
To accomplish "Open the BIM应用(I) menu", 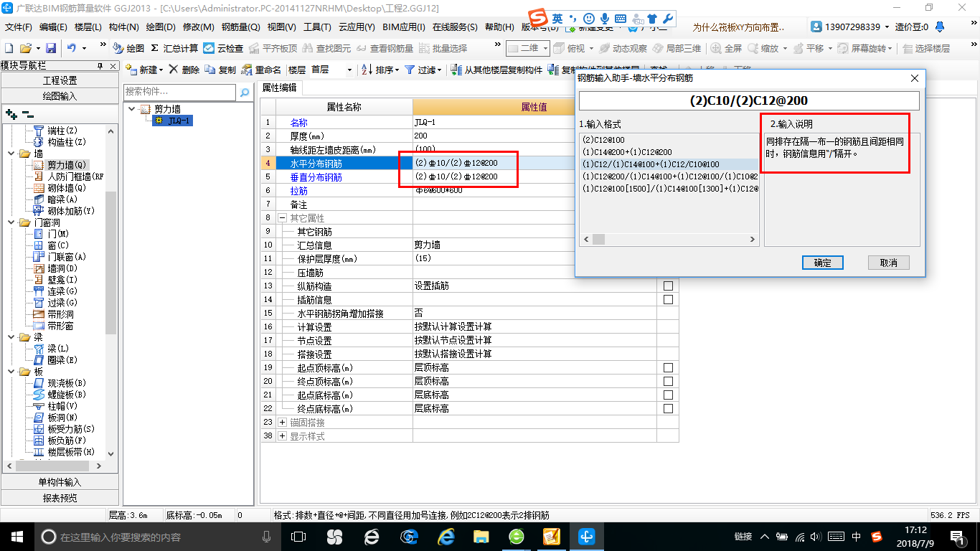I will [x=403, y=27].
